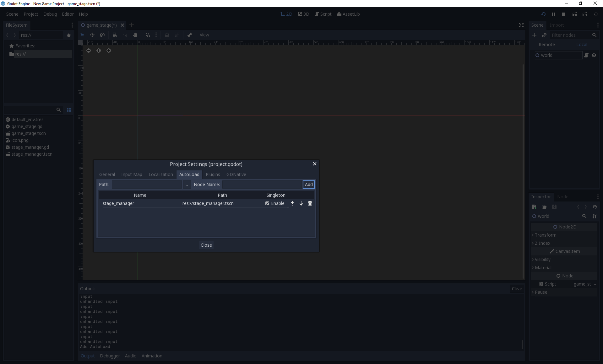
Task: Open the snapping options menu icon
Action: tap(156, 35)
